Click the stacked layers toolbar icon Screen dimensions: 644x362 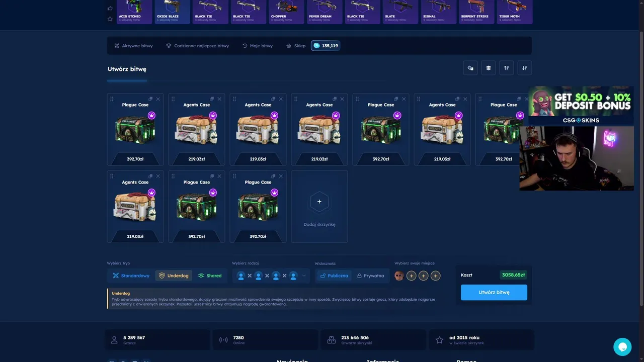coord(489,68)
